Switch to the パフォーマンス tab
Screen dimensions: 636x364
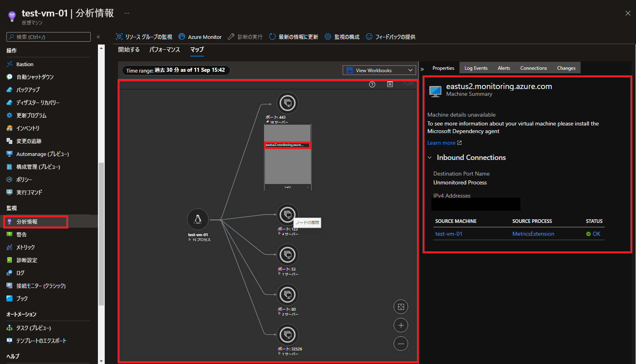165,50
